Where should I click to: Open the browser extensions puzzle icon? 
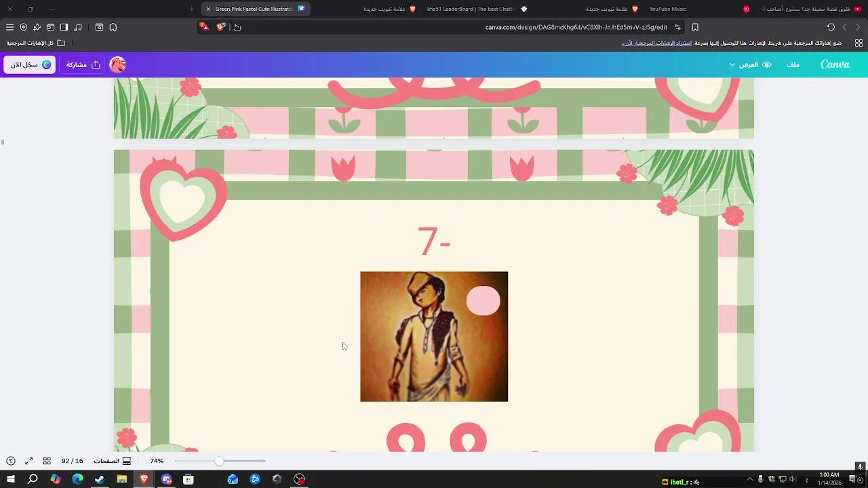(113, 27)
